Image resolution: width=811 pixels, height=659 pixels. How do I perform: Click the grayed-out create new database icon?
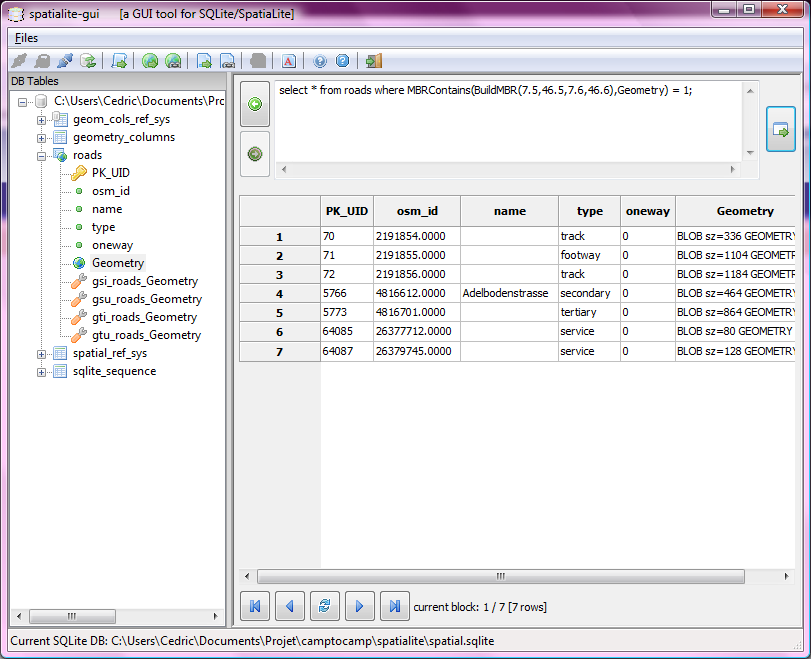pyautogui.click(x=42, y=61)
